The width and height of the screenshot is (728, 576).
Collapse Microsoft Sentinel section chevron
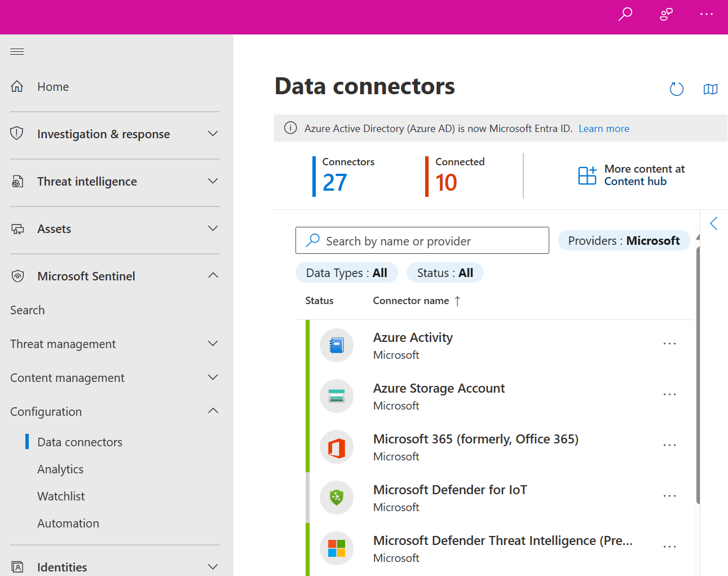213,275
